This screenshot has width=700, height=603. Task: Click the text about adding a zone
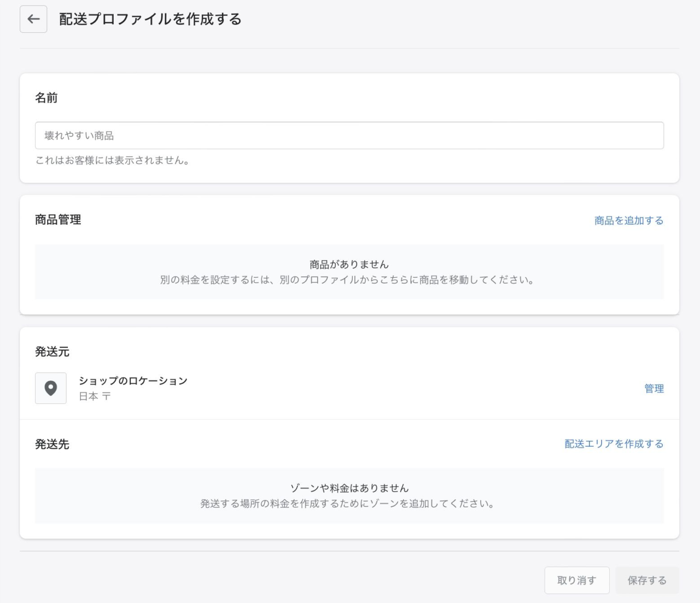click(348, 504)
